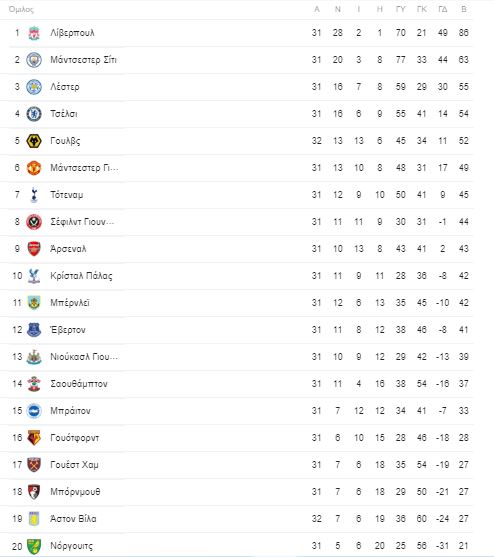This screenshot has width=494, height=557.
Task: Select the Leicester fox badge
Action: pos(34,87)
